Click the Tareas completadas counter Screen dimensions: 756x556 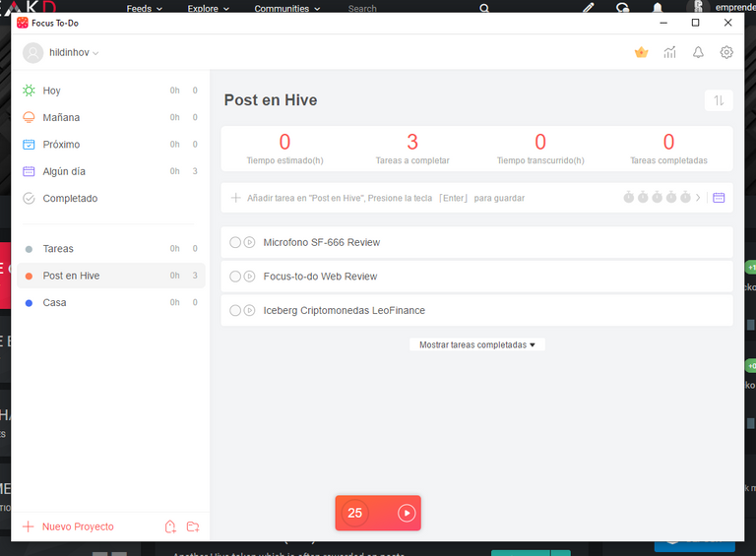[x=668, y=149]
